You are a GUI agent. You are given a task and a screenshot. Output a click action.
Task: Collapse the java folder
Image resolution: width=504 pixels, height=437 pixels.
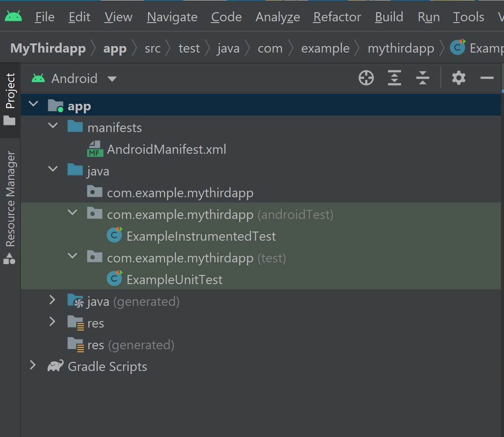coord(53,169)
